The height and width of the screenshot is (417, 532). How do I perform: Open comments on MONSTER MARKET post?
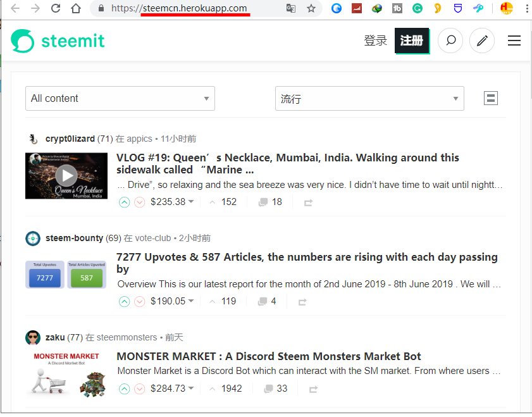tap(276, 388)
